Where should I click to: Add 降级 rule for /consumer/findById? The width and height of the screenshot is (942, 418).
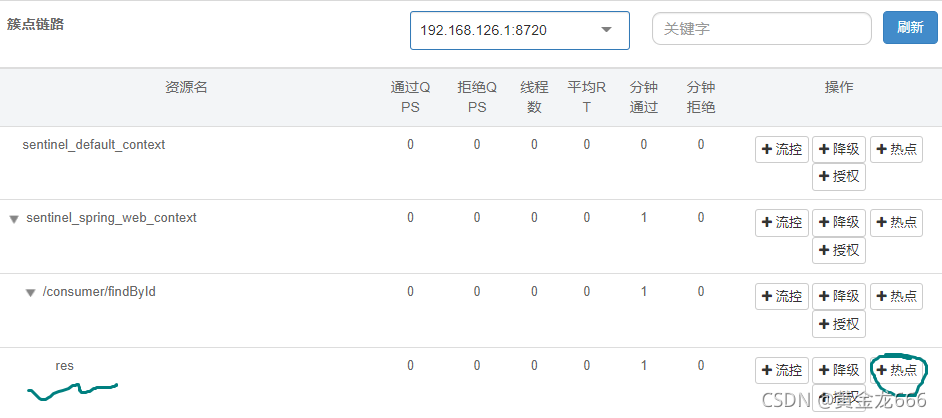(x=839, y=296)
